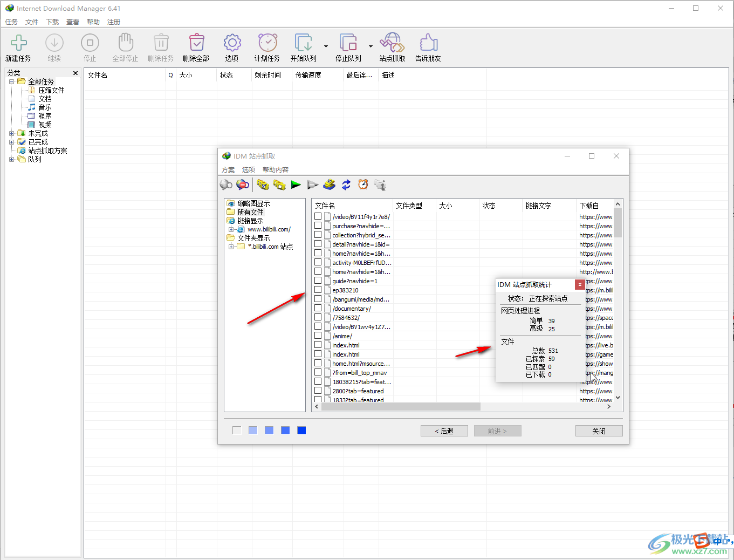Close the 分类 categories panel
Image resolution: width=734 pixels, height=560 pixels.
(x=76, y=73)
